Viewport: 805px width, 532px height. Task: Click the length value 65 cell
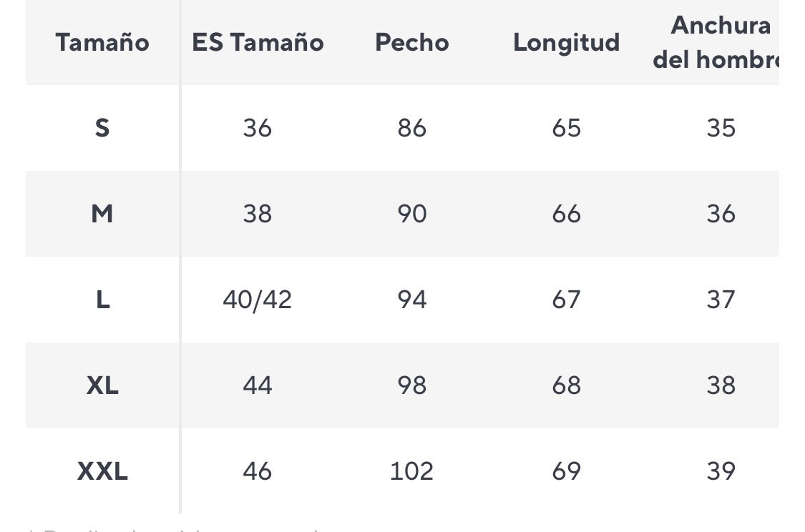566,128
